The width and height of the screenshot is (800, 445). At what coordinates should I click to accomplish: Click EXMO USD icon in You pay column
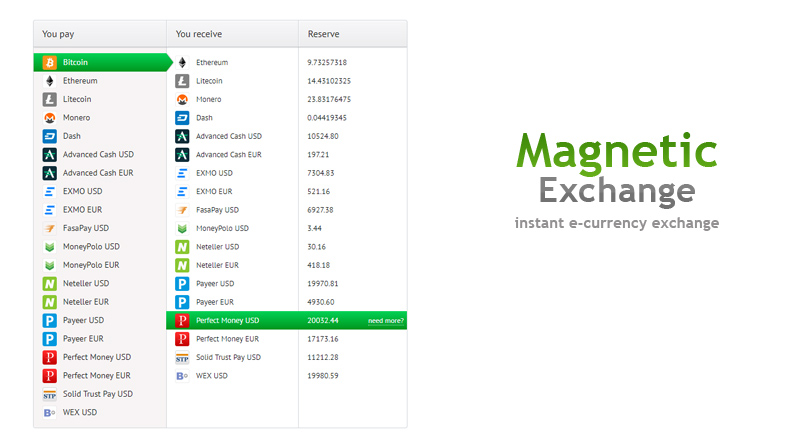[x=49, y=191]
